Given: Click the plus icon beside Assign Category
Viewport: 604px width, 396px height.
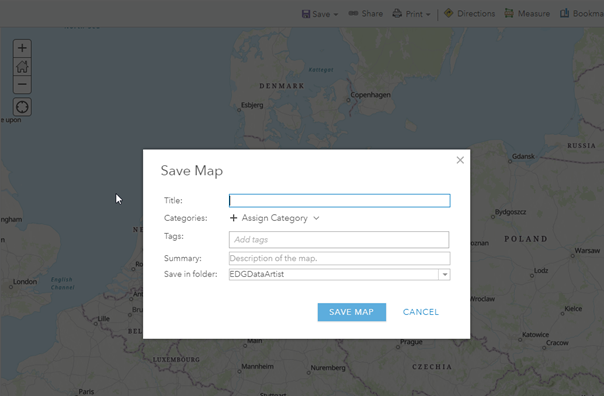Looking at the screenshot, I should click(233, 218).
